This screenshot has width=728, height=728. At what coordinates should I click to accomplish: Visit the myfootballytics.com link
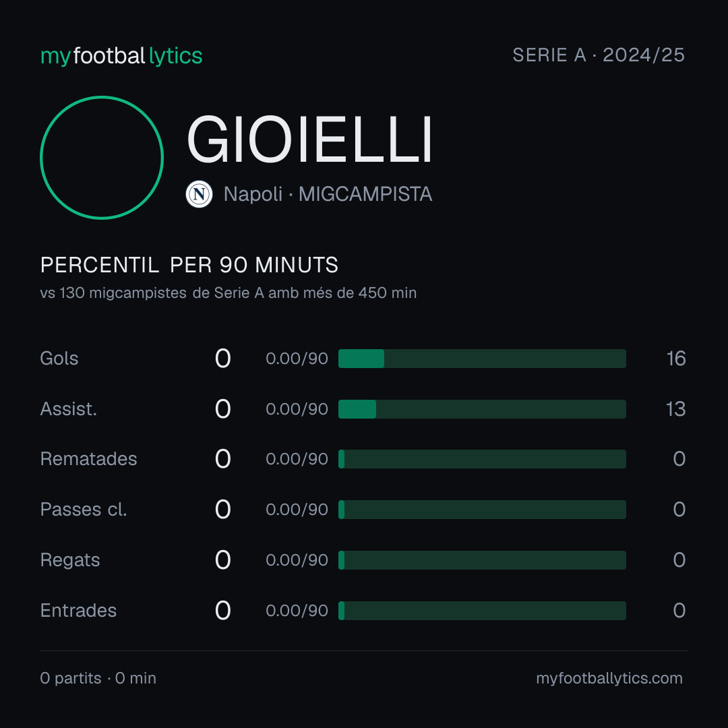click(x=609, y=678)
